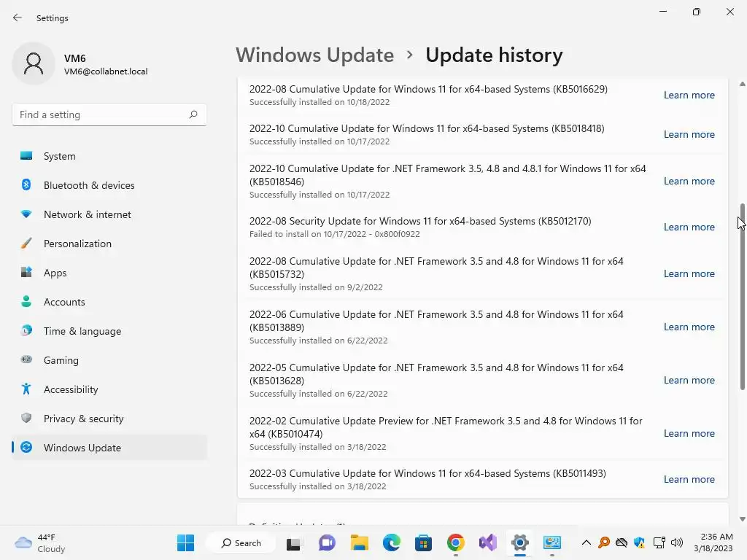Open the volume speaker tray icon

click(676, 542)
